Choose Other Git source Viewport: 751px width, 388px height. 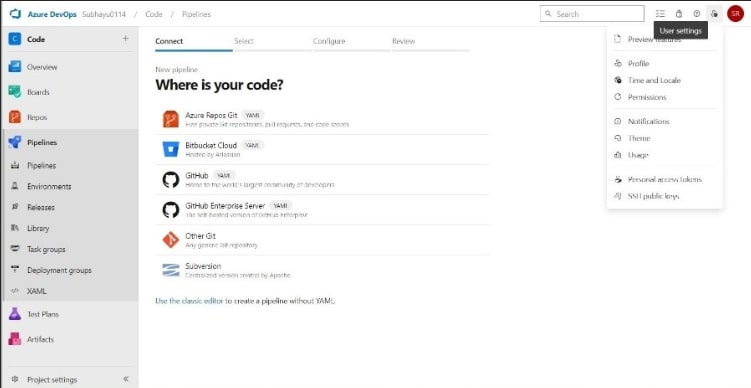pyautogui.click(x=322, y=240)
